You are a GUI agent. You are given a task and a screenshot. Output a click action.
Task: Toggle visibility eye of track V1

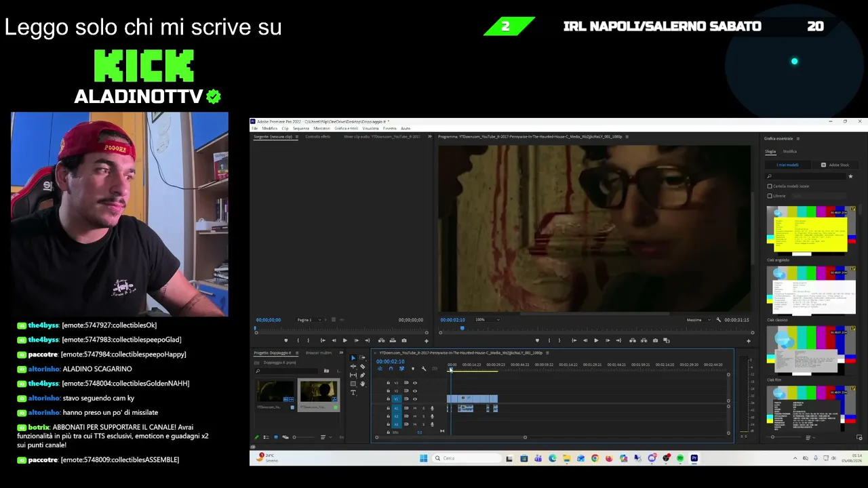(x=415, y=399)
